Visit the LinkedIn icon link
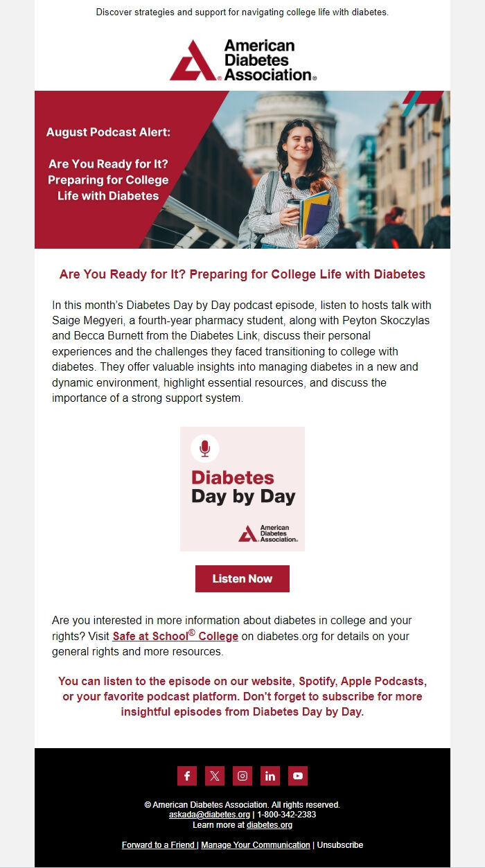Screen dimensions: 485x868 (270, 776)
